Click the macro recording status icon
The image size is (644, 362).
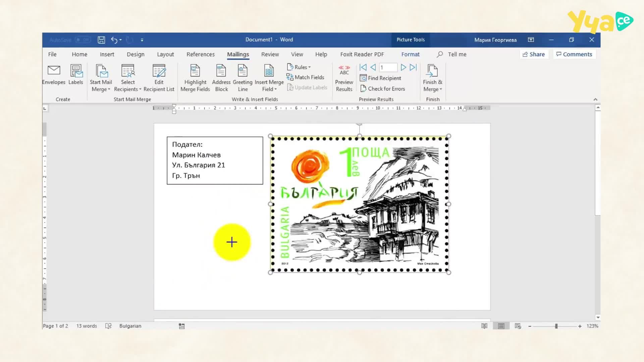click(x=181, y=326)
